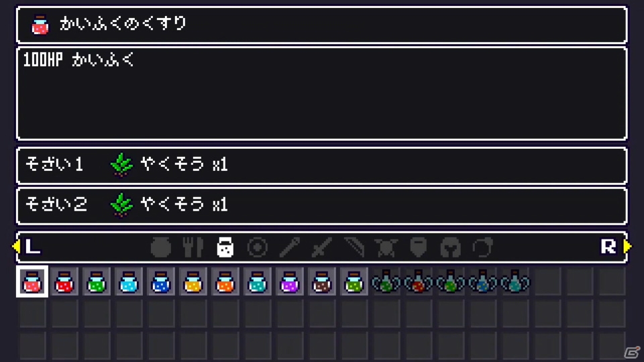
Task: Click the left yellow arrow next to L
Action: click(x=16, y=246)
